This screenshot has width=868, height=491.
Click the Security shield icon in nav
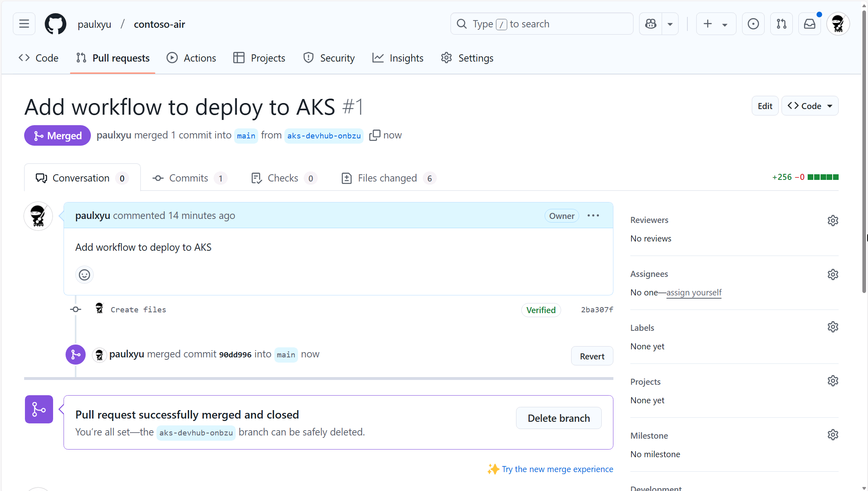[x=309, y=58]
